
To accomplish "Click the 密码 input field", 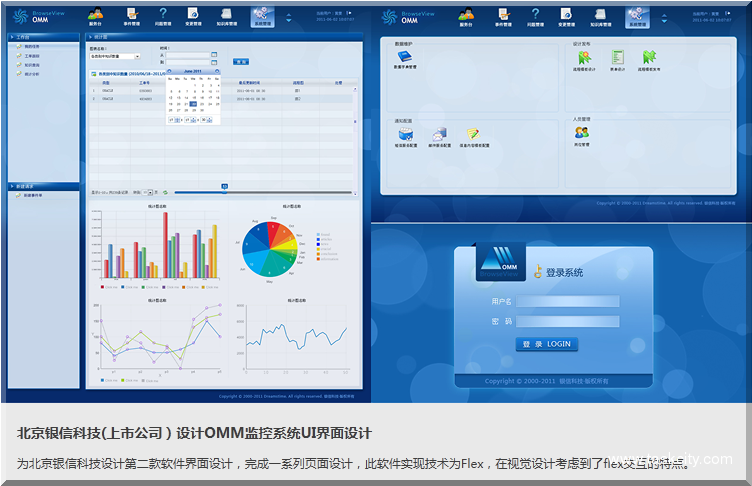I will click(x=568, y=321).
